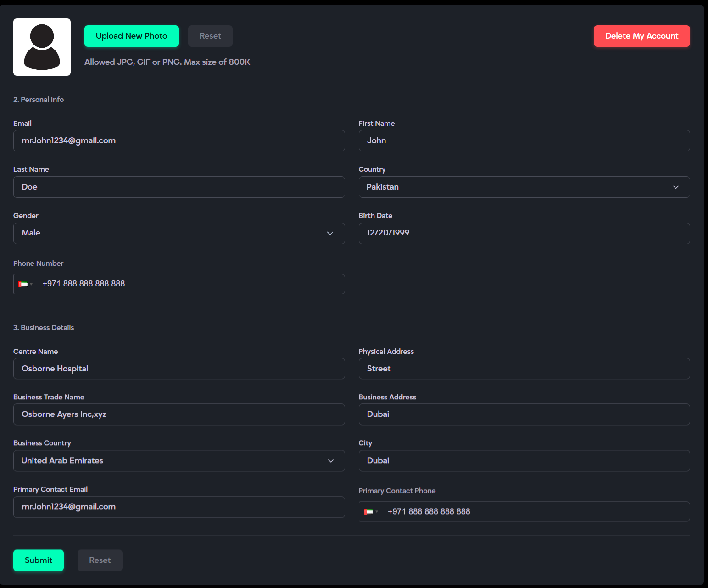Click the Birth Date field
The image size is (708, 588).
[x=524, y=233]
